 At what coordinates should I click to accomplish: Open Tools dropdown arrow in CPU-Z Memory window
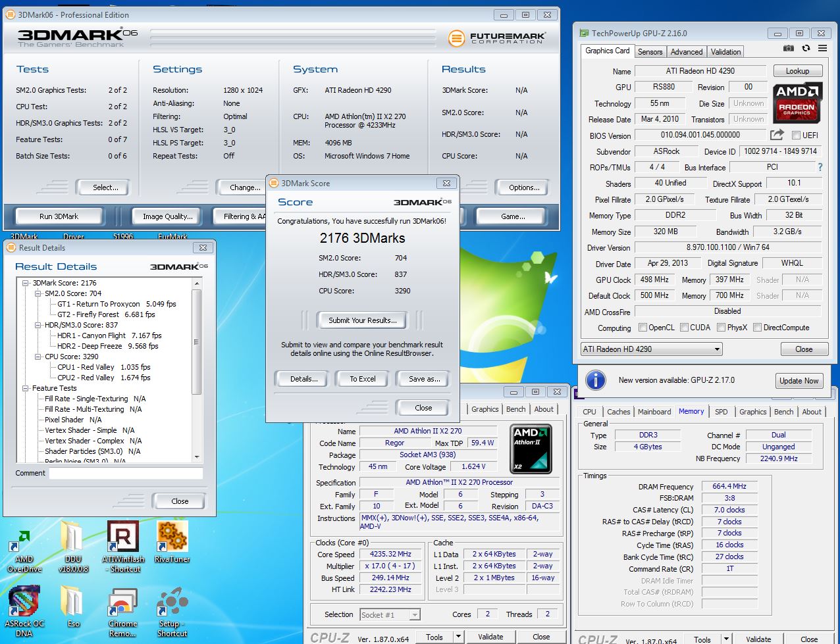[x=726, y=639]
